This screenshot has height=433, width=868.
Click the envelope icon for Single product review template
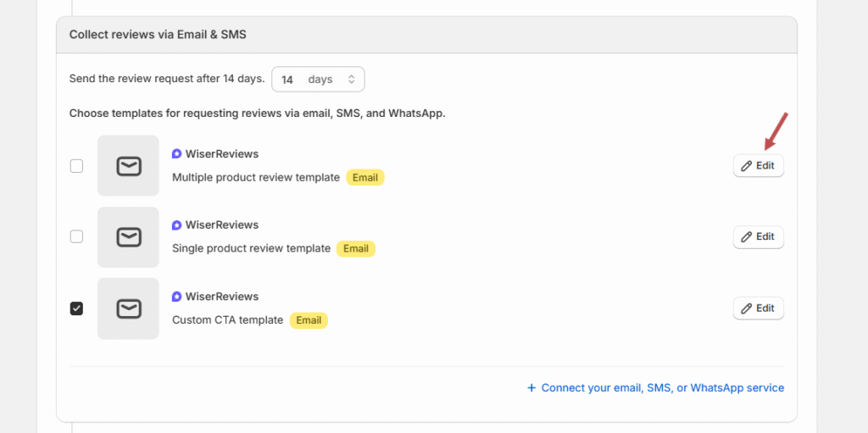(x=128, y=237)
